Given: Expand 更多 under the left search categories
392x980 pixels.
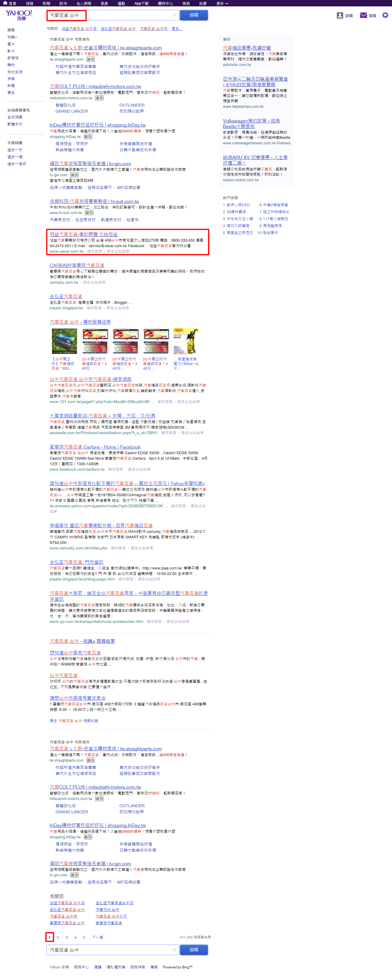Looking at the screenshot, I should pos(11,92).
